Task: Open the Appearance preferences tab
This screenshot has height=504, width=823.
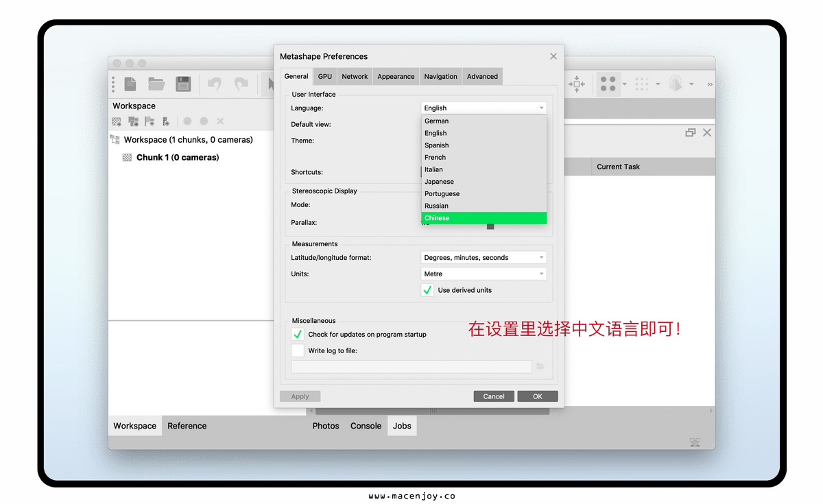Action: tap(396, 77)
